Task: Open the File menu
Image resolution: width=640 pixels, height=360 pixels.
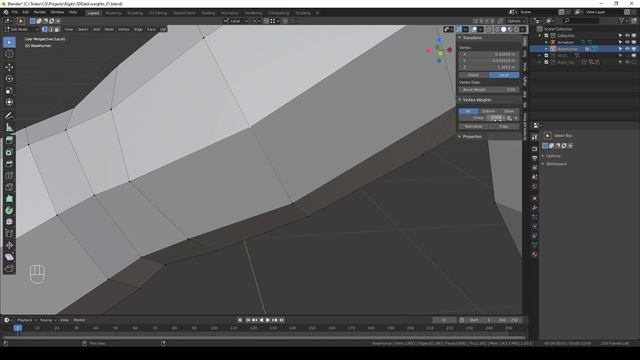Action: point(15,12)
